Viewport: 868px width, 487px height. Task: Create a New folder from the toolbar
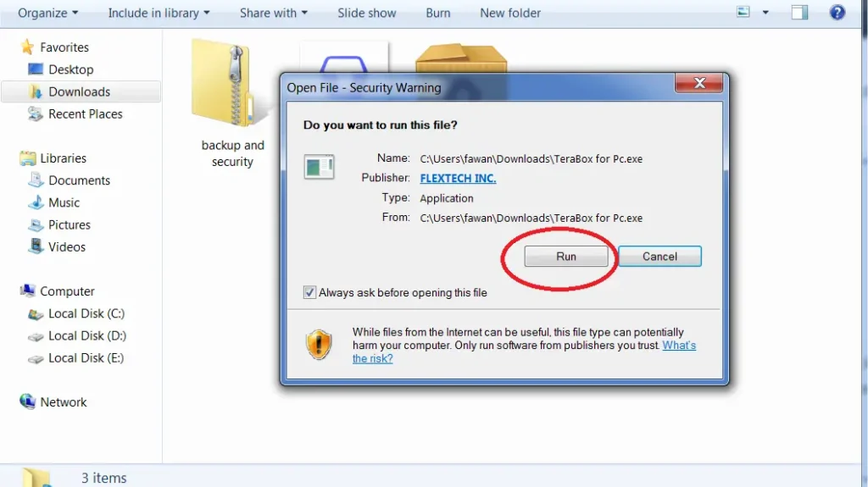tap(509, 13)
